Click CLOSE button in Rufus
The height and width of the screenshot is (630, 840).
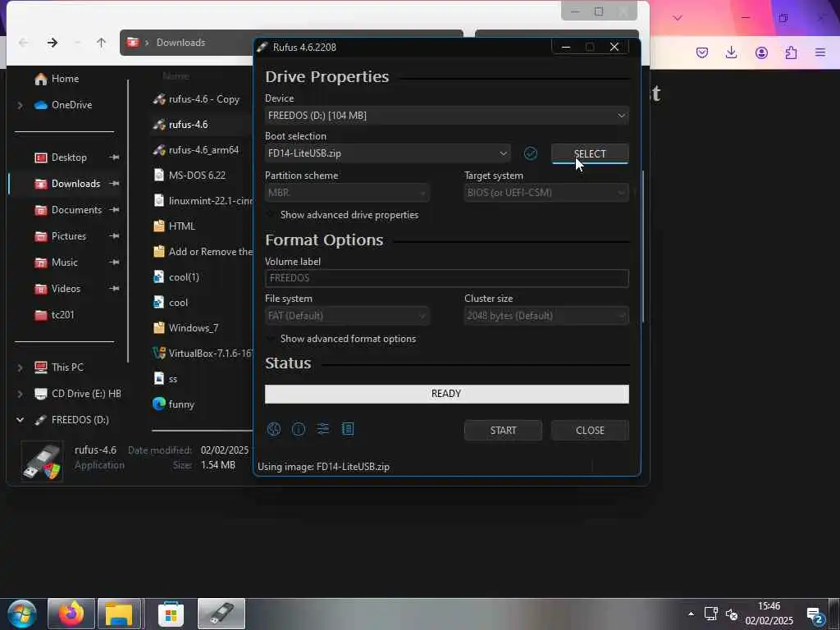pyautogui.click(x=590, y=431)
